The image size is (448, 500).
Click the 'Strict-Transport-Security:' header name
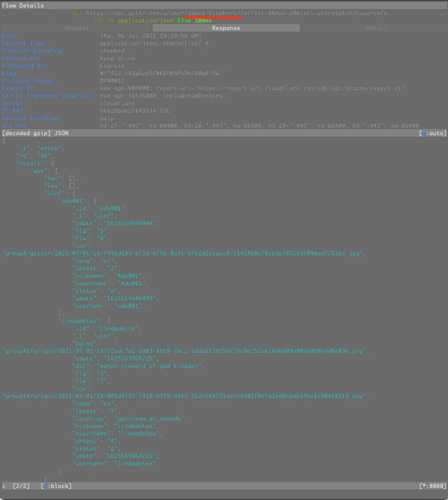(47, 96)
